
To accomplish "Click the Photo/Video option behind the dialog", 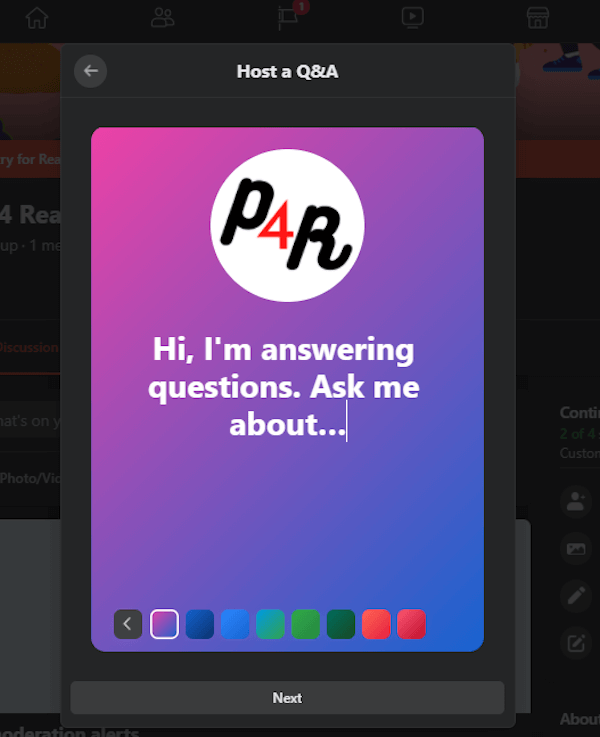I will coord(30,478).
